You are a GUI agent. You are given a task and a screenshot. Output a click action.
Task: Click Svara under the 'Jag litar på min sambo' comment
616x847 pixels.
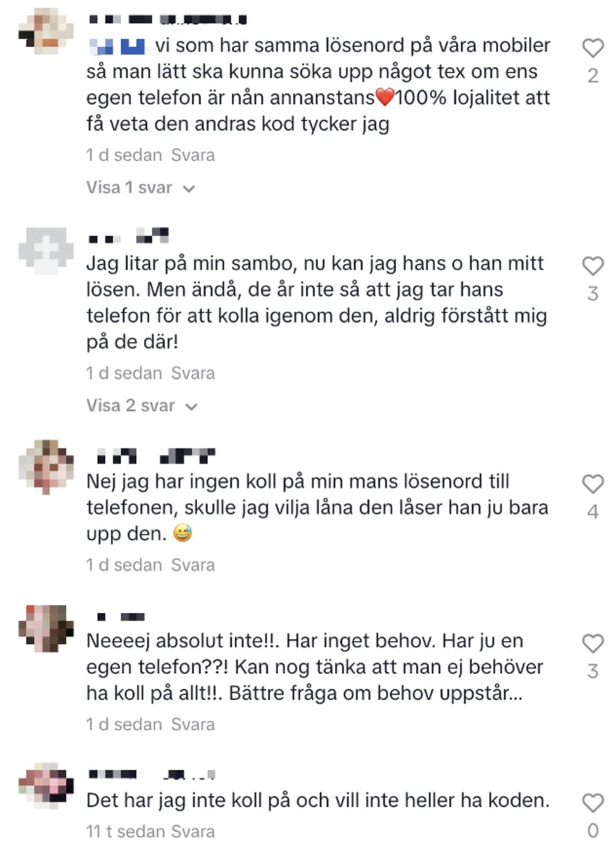(x=193, y=373)
